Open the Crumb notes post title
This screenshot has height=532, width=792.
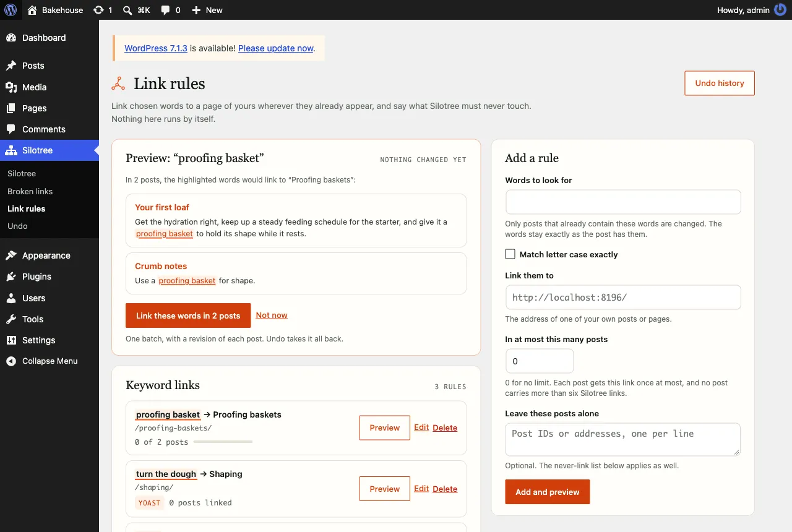pos(161,266)
